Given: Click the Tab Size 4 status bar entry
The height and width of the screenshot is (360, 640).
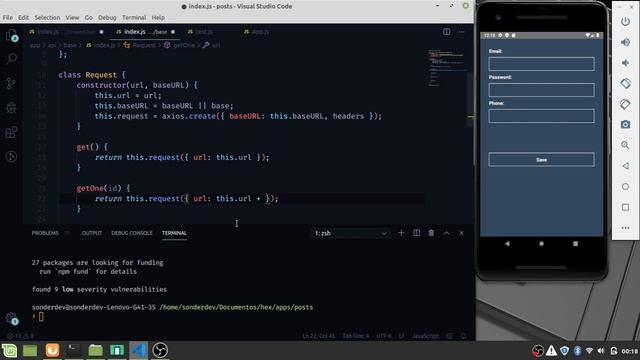Looking at the screenshot, I should (x=356, y=336).
